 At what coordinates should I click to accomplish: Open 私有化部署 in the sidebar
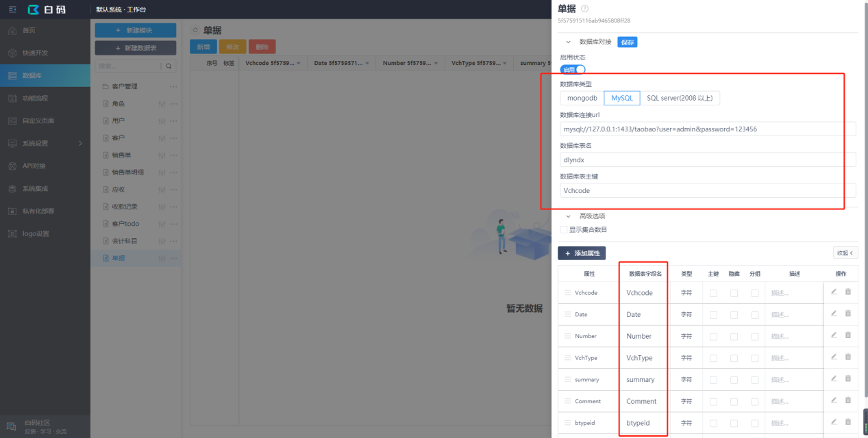click(x=45, y=211)
